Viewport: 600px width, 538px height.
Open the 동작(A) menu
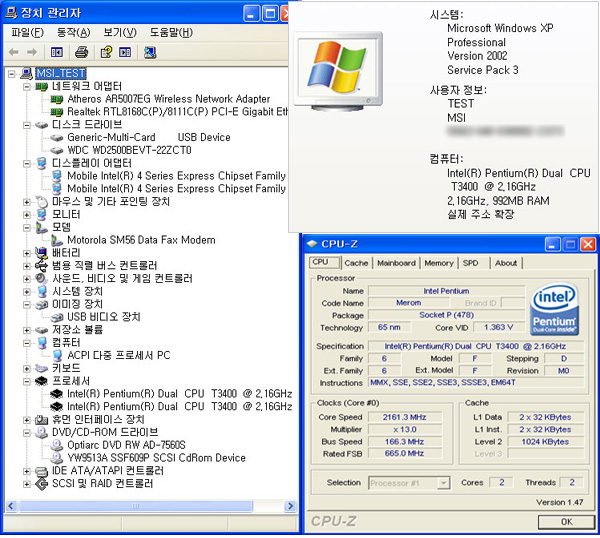coord(73,33)
